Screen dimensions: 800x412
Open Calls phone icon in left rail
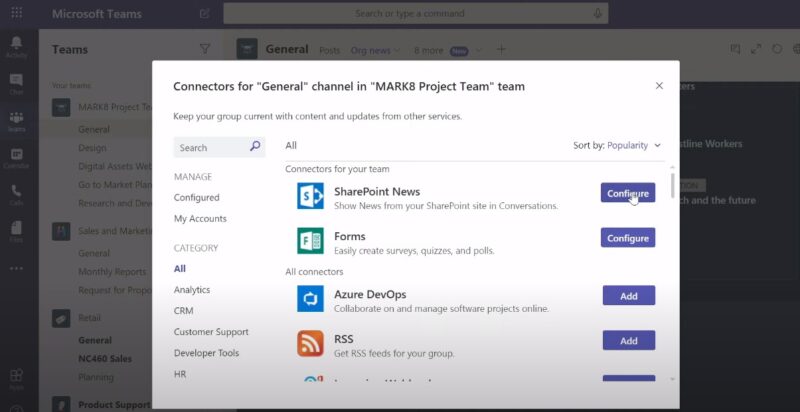pos(16,194)
